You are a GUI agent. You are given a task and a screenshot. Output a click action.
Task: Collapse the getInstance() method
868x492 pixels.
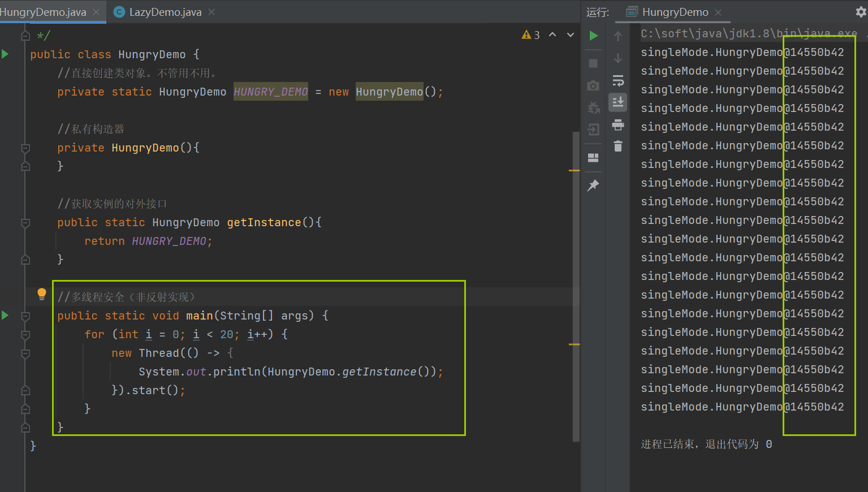(x=25, y=223)
